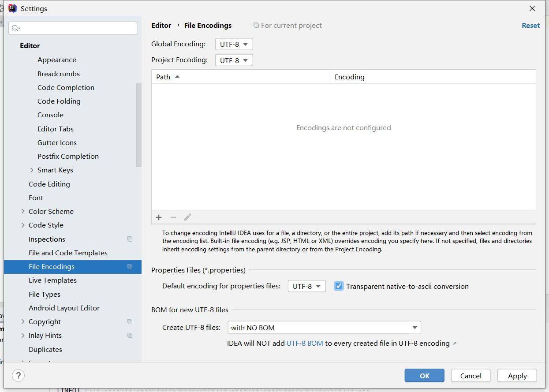This screenshot has width=549, height=392.
Task: Click the help question mark icon
Action: tap(18, 376)
